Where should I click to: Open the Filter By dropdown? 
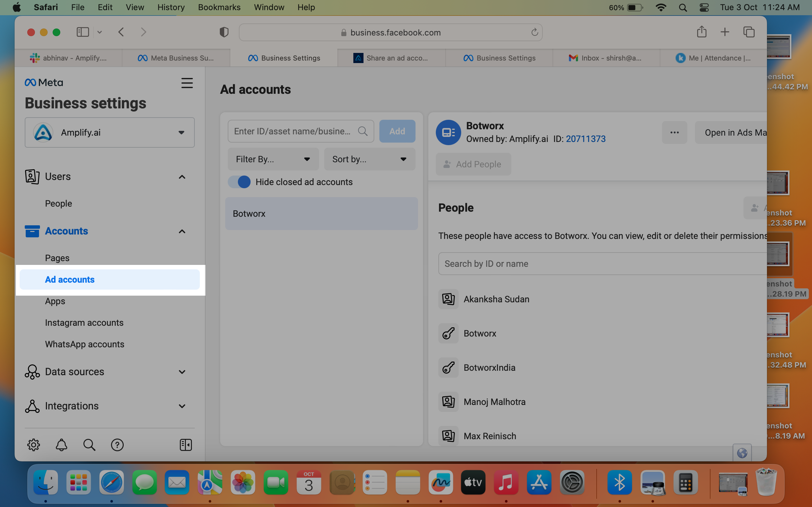(x=273, y=159)
